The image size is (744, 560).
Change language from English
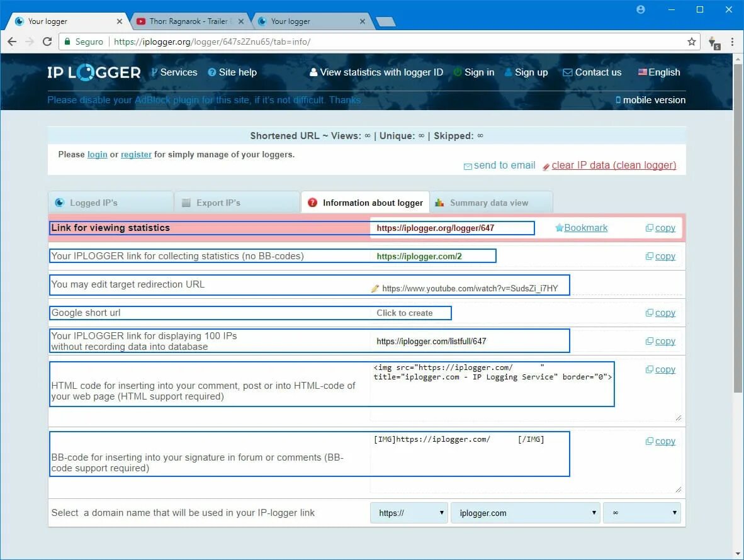pos(659,72)
